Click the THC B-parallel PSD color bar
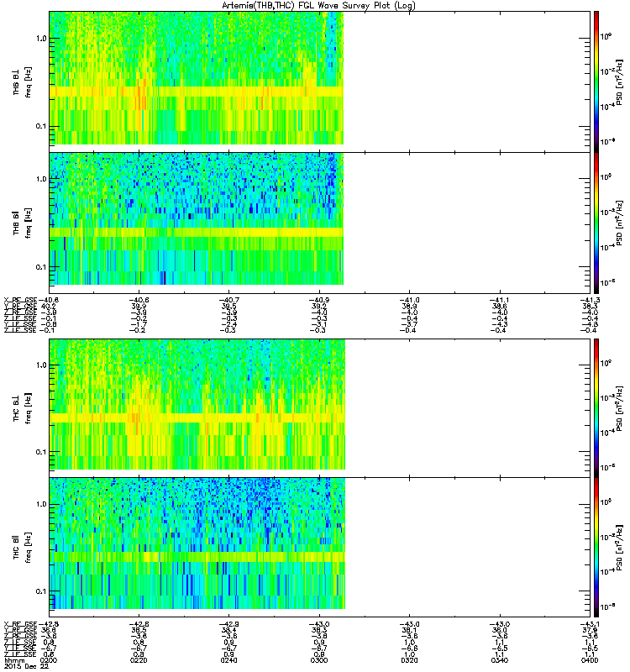The image size is (630, 672). tap(596, 548)
